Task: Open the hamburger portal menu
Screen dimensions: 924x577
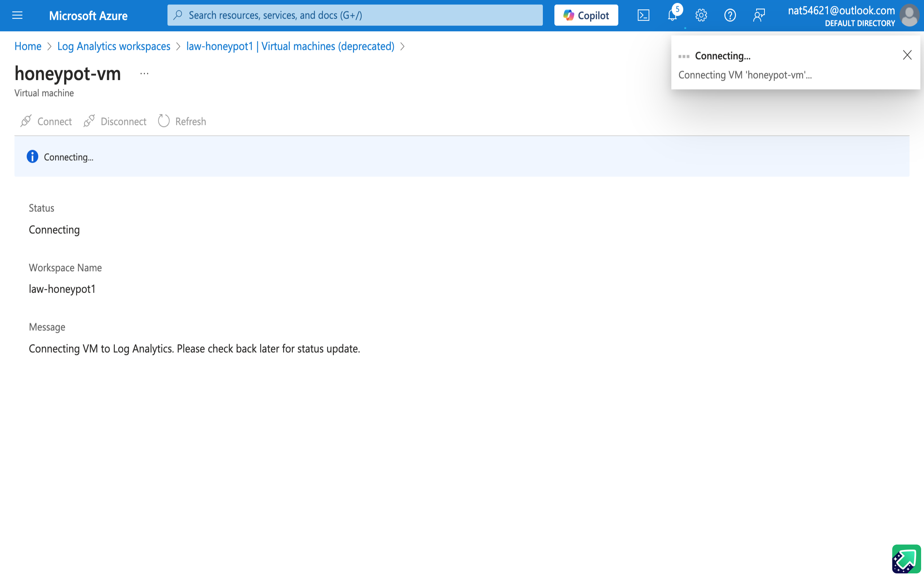Action: click(17, 15)
